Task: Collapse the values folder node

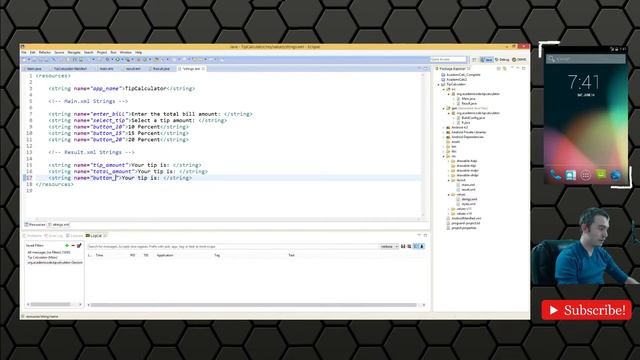Action: pos(449,195)
